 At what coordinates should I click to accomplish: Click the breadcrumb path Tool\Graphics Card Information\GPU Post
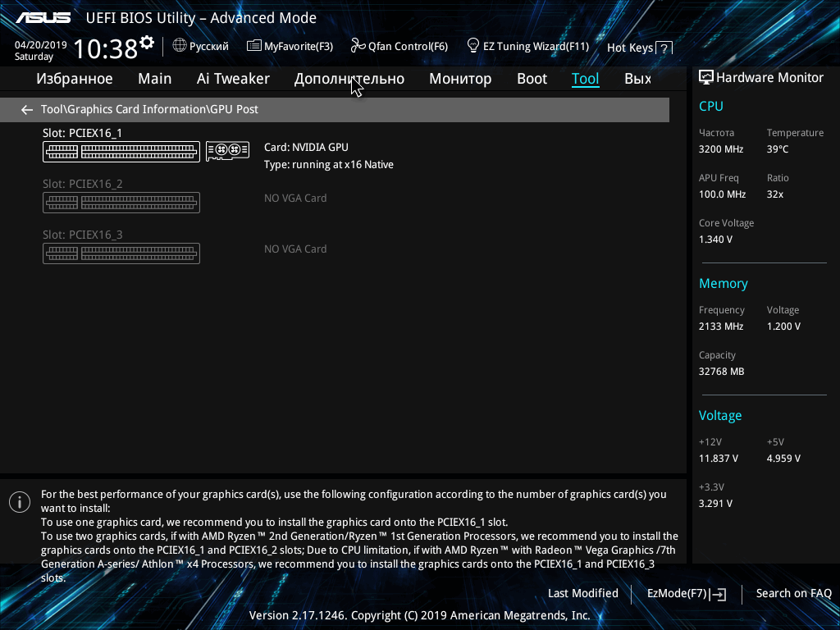149,109
